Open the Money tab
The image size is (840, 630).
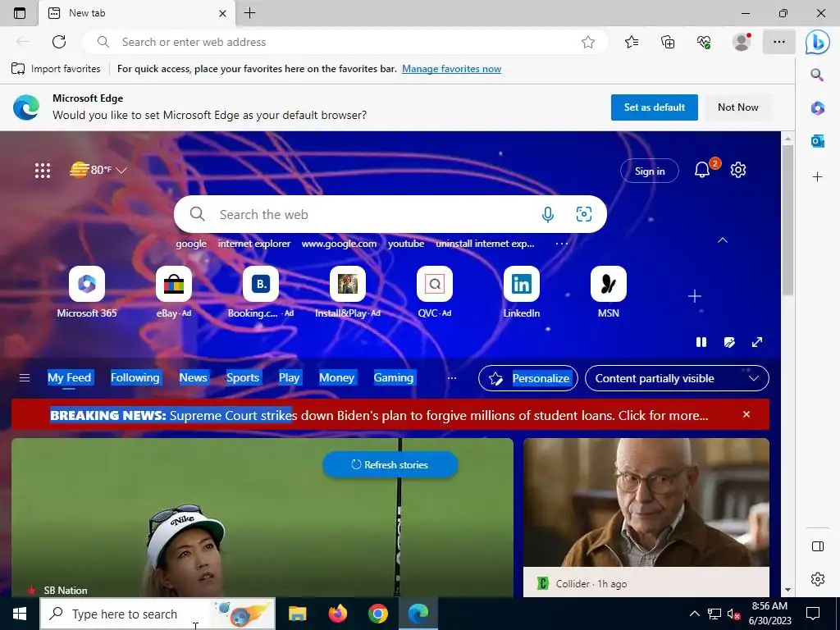pyautogui.click(x=336, y=377)
